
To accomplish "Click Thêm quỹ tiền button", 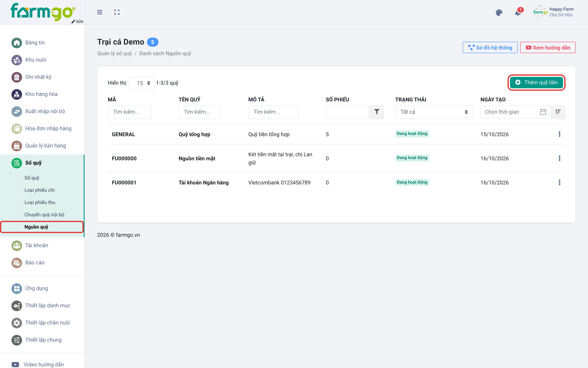I will point(537,83).
